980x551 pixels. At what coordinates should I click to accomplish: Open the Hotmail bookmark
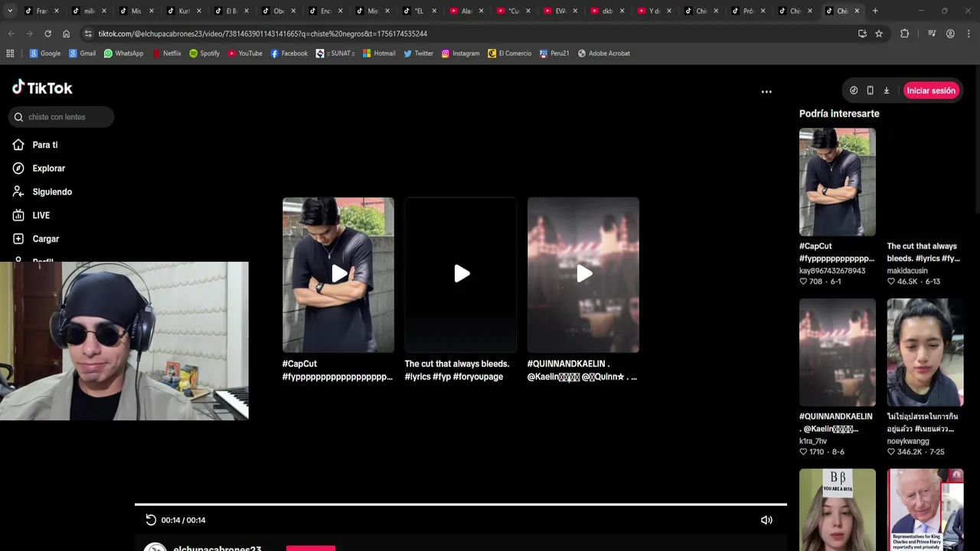click(x=379, y=54)
